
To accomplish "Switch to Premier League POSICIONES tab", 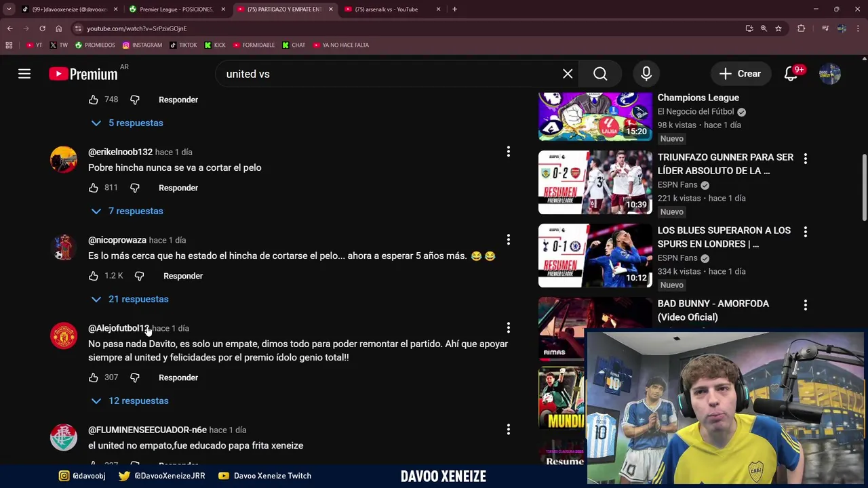I will (177, 9).
